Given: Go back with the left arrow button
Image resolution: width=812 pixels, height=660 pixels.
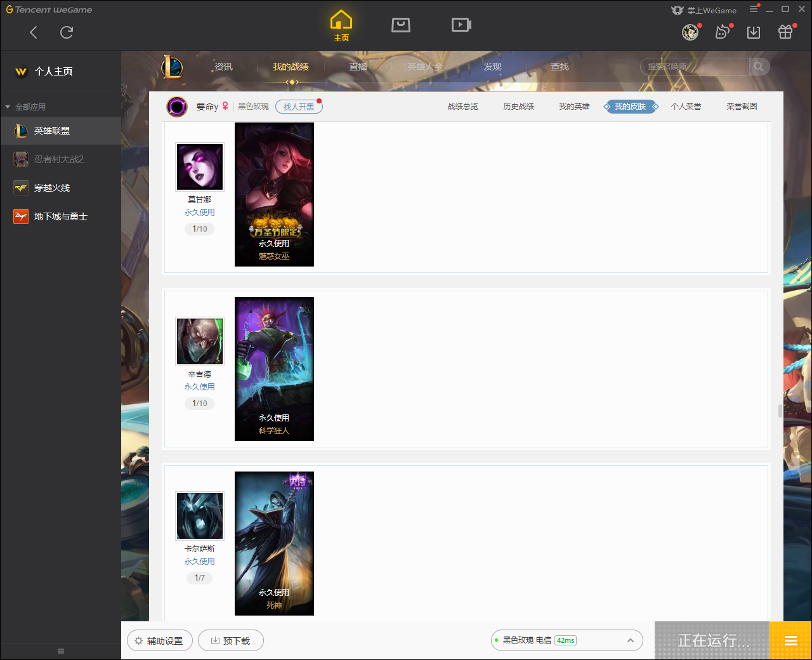Looking at the screenshot, I should pos(34,32).
